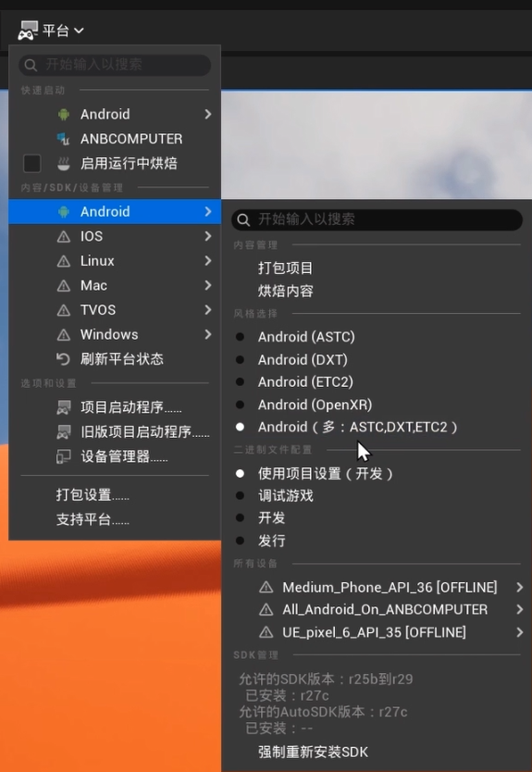Viewport: 532px width, 772px height.
Task: Click the refresh icon beside 刷新平台状态
Action: click(63, 359)
